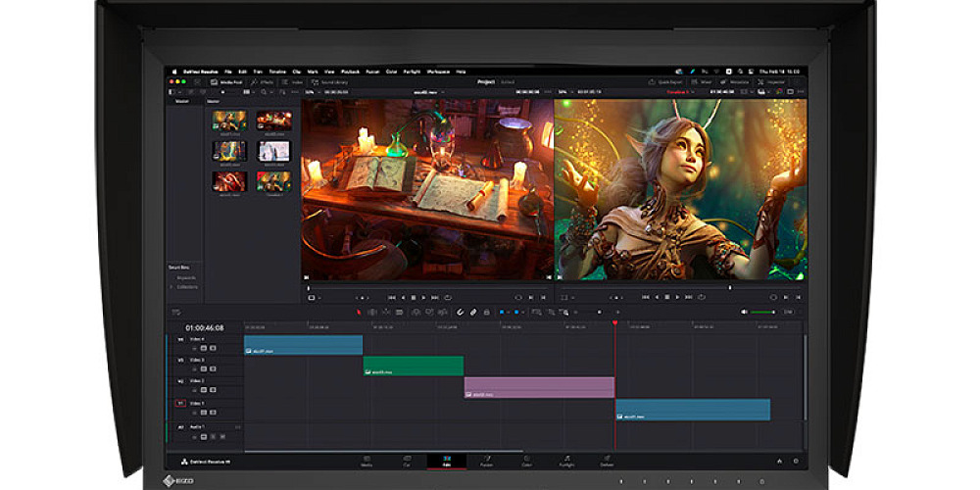Mute the timeline audio speaker icon
980x490 pixels.
click(745, 312)
